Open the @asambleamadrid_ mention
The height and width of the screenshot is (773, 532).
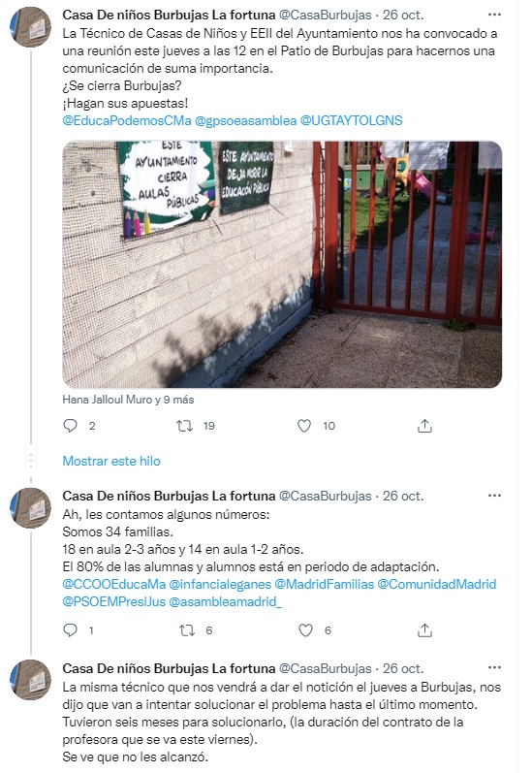[225, 601]
